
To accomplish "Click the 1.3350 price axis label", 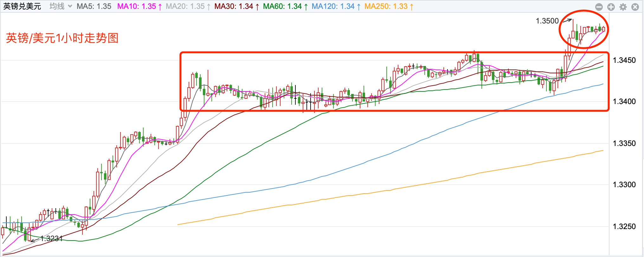I will point(624,143).
